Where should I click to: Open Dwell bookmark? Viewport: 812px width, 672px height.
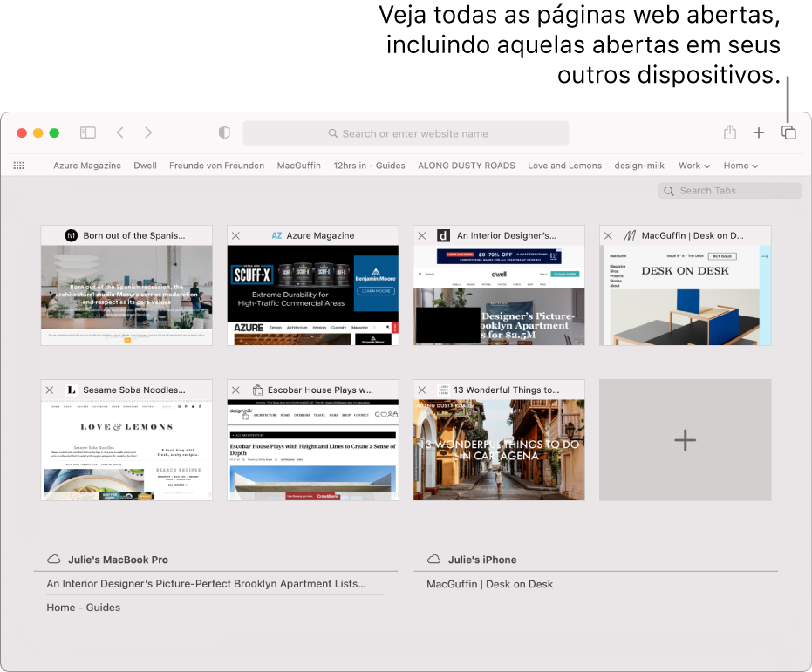click(145, 166)
